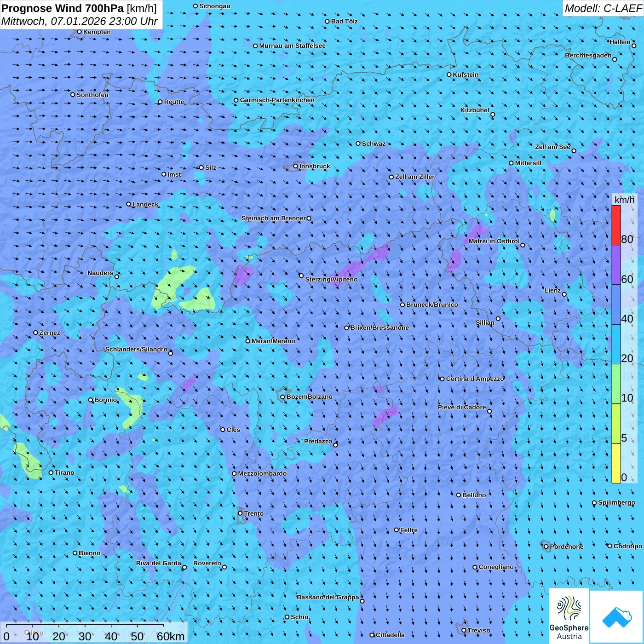This screenshot has height=644, width=644.
Task: Select the 'Sterzing/Vipiteno' label
Action: (331, 279)
